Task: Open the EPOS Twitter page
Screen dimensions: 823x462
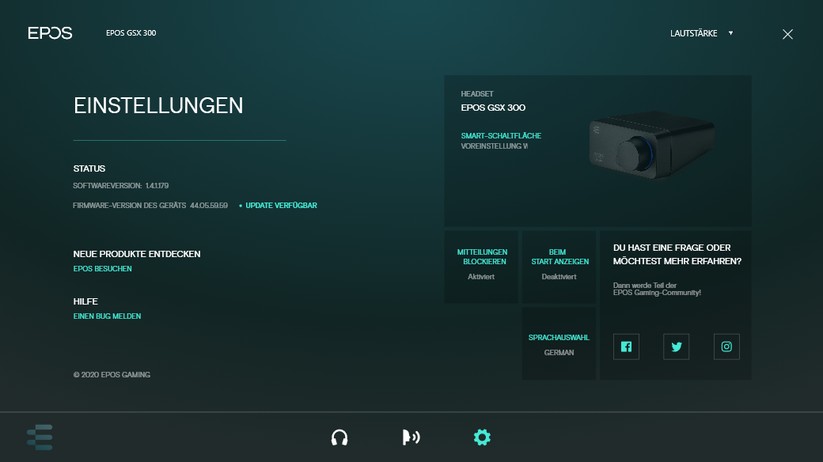Action: pyautogui.click(x=676, y=347)
